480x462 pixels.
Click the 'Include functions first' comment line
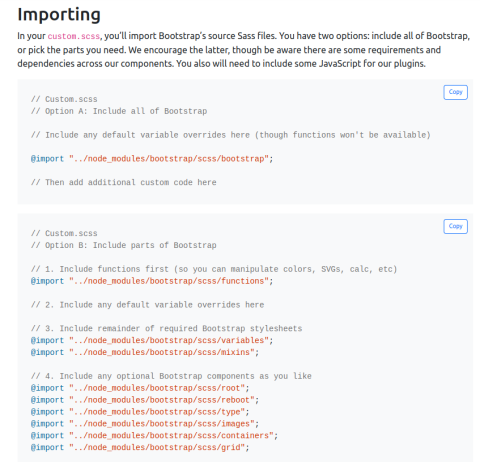(x=214, y=269)
